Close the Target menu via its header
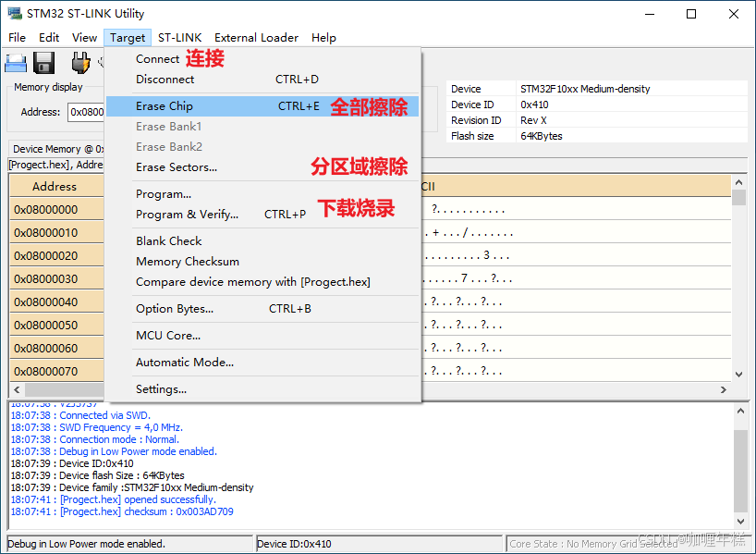The image size is (756, 554). [128, 38]
